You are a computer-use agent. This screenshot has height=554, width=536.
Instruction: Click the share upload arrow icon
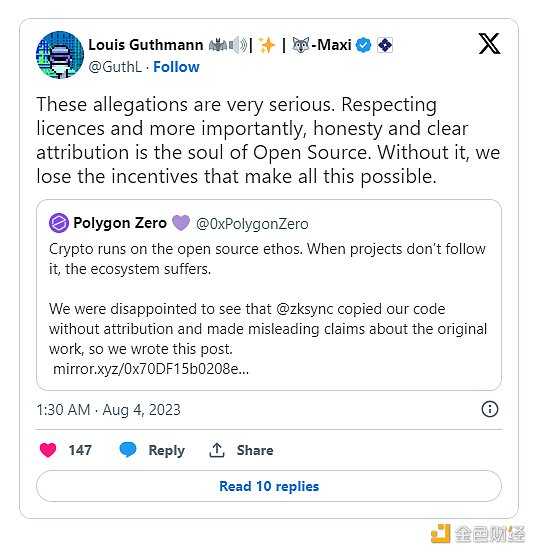(217, 450)
